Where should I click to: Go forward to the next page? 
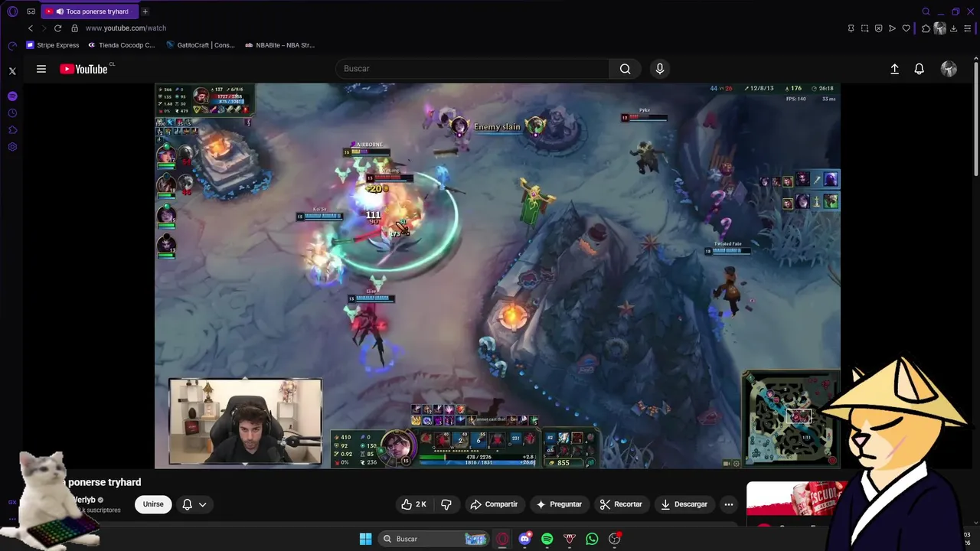(44, 28)
